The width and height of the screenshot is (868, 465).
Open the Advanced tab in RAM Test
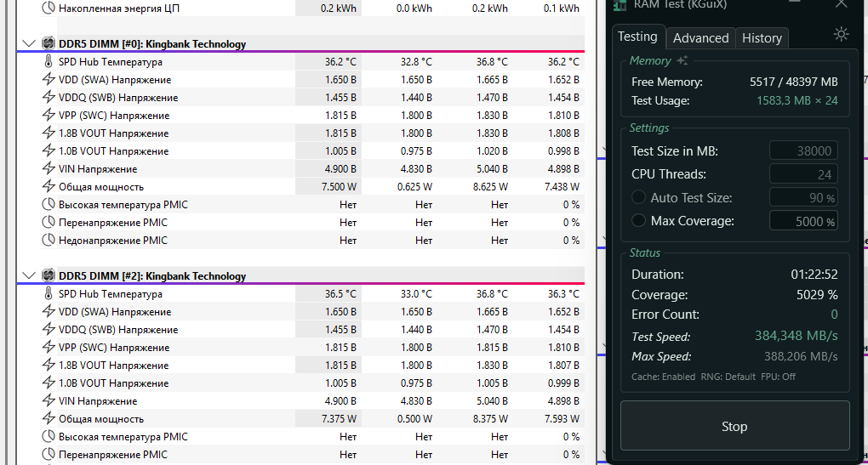[x=701, y=37]
